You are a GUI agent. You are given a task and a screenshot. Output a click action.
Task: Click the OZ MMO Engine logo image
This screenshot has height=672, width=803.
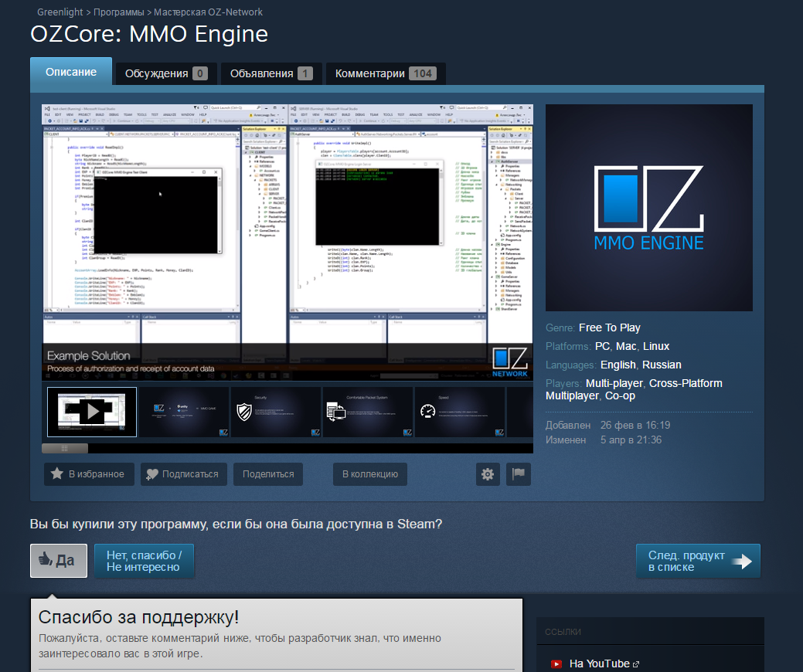point(649,208)
